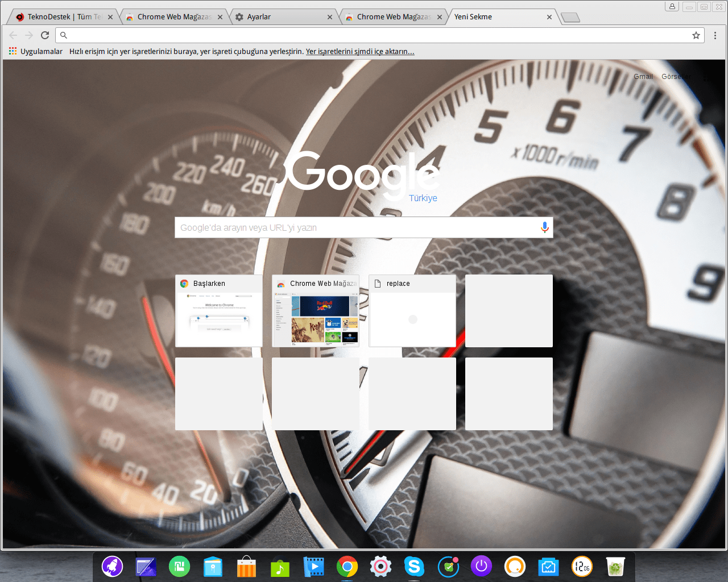
Task: Bookmark this page using the star icon
Action: pyautogui.click(x=696, y=35)
